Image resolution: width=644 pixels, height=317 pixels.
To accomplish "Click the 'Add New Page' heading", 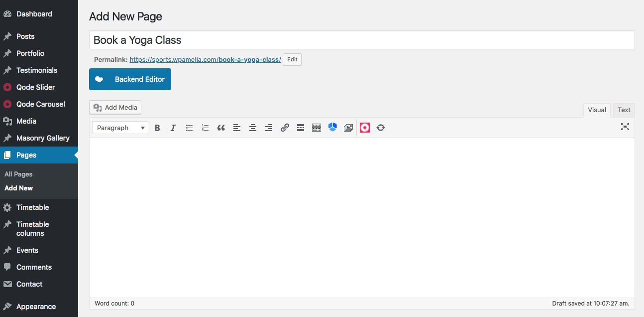I will tap(125, 16).
